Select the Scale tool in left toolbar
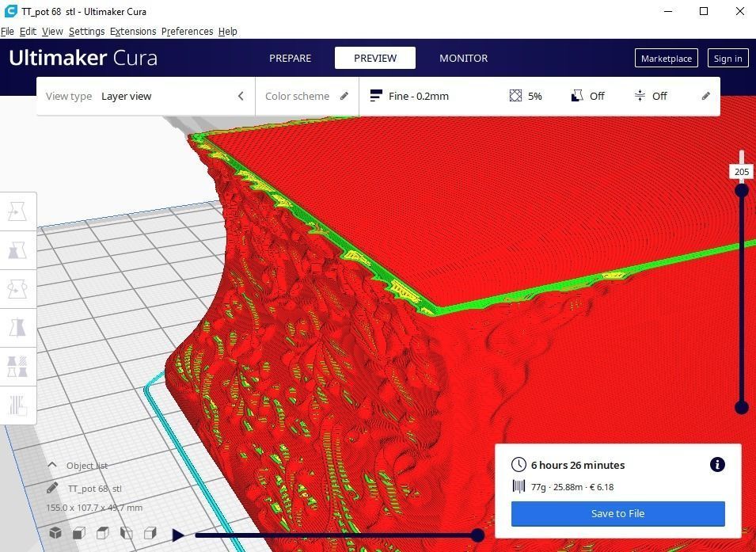 [18, 250]
